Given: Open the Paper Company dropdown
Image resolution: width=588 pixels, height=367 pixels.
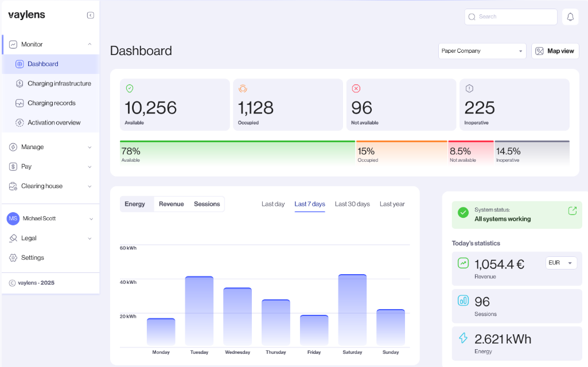Looking at the screenshot, I should coord(482,51).
